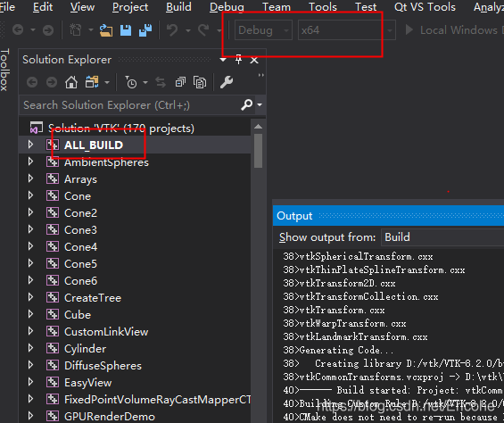Select the CreateTree project
504x423 pixels.
[x=93, y=298]
